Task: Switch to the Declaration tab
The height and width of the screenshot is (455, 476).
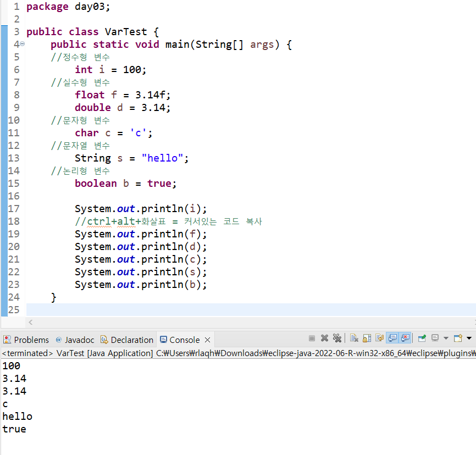Action: [127, 340]
